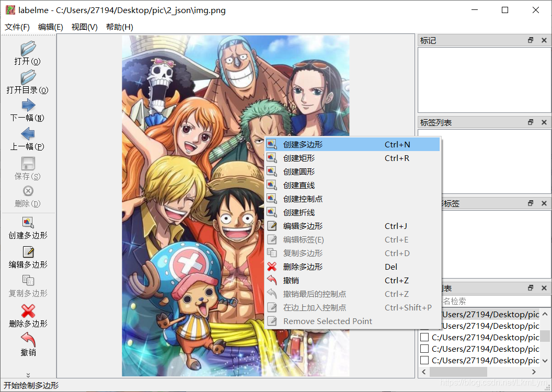The width and height of the screenshot is (552, 392).
Task: Choose 撤销最后的控制点 in the context menu
Action: pos(352,294)
